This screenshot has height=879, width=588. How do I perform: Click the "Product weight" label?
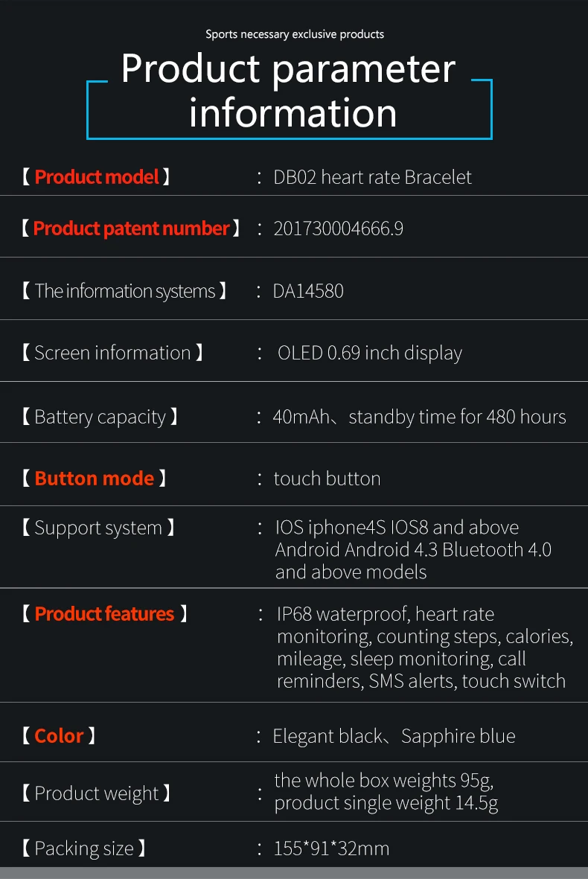[x=97, y=793]
